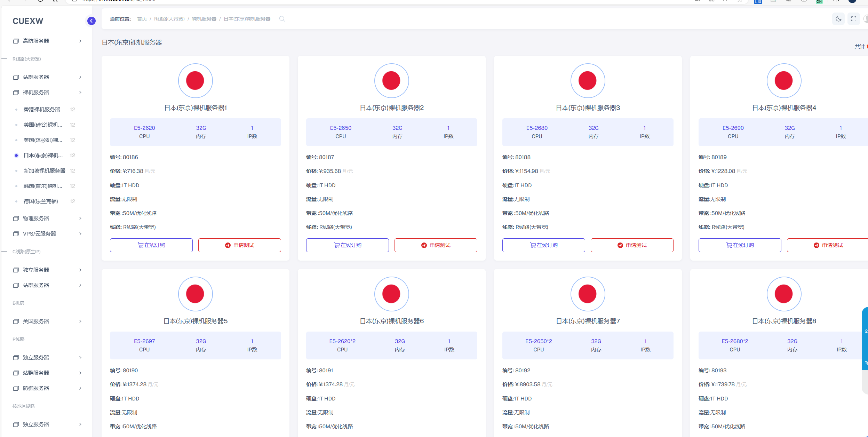The height and width of the screenshot is (437, 868).
Task: Click E5-2697 CPU label
Action: tap(144, 341)
